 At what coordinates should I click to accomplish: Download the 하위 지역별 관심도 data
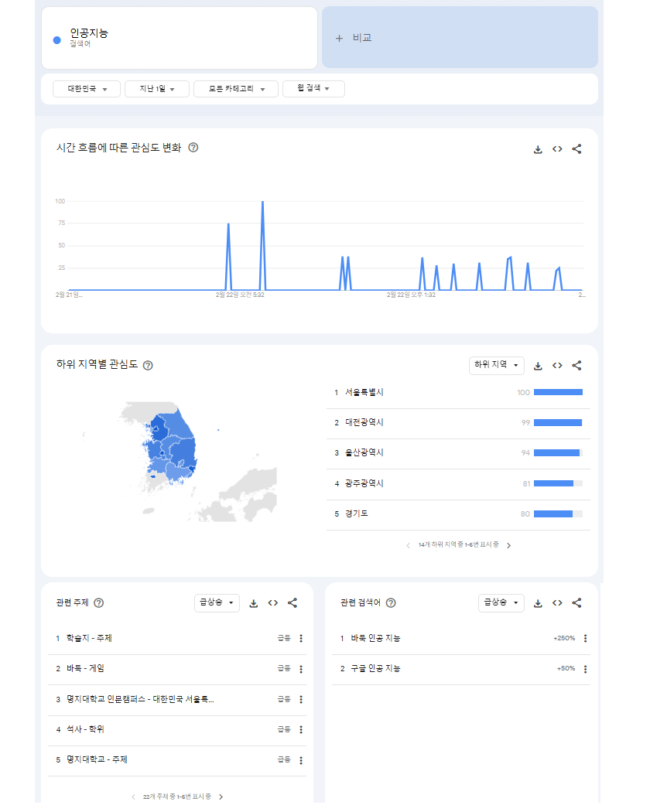537,365
